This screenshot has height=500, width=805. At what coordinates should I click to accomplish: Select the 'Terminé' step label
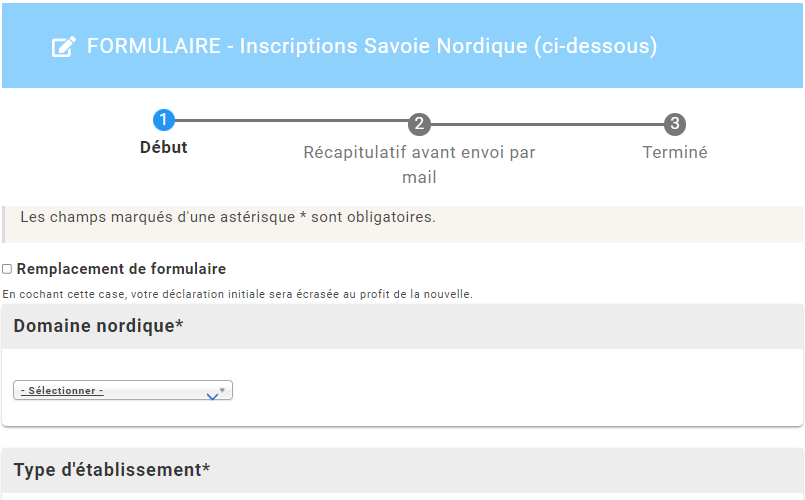pos(675,153)
